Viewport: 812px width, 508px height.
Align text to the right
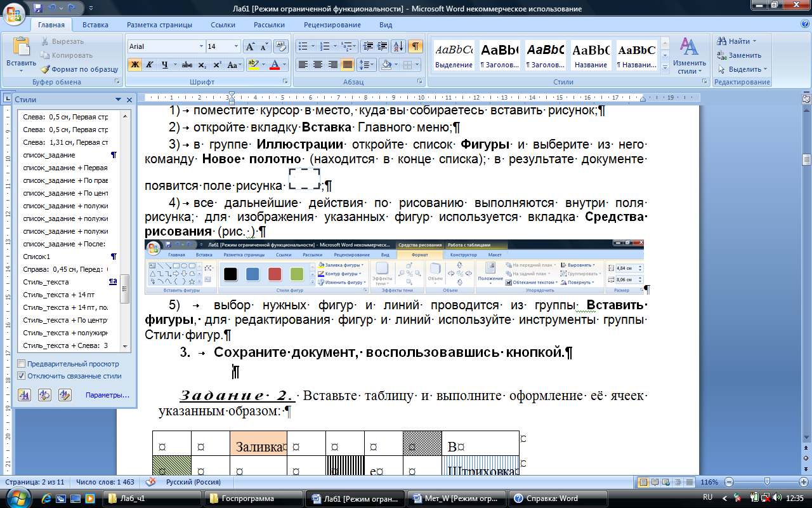pos(332,65)
